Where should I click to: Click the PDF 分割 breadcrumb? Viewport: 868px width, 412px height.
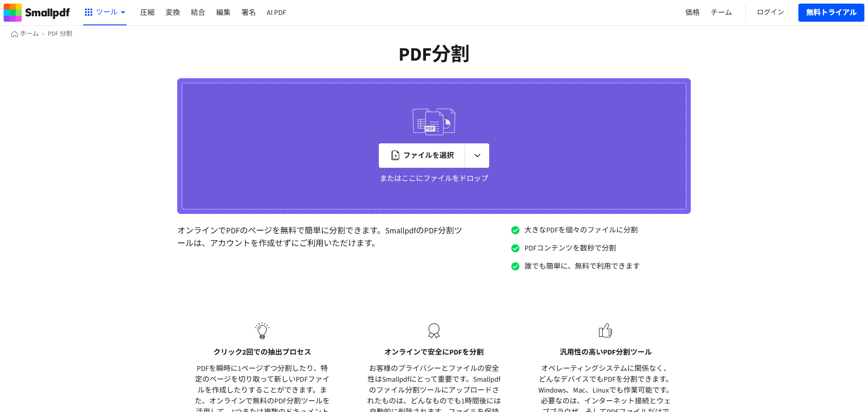coord(60,33)
